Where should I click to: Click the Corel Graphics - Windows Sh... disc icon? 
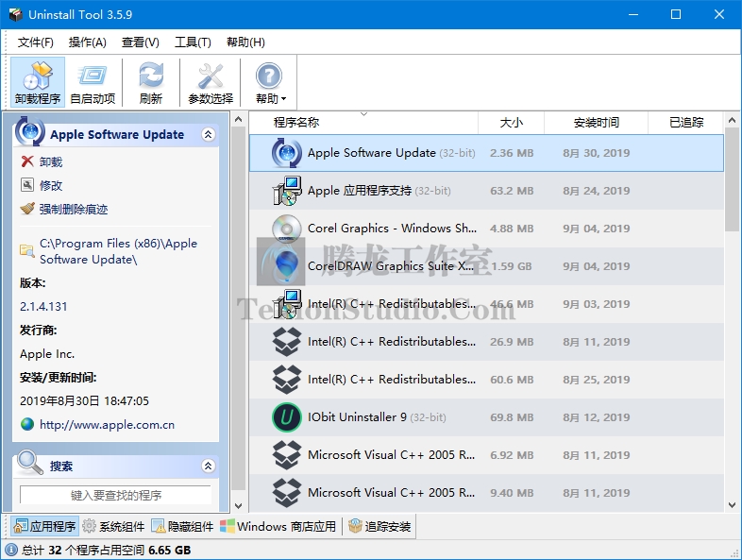[286, 229]
